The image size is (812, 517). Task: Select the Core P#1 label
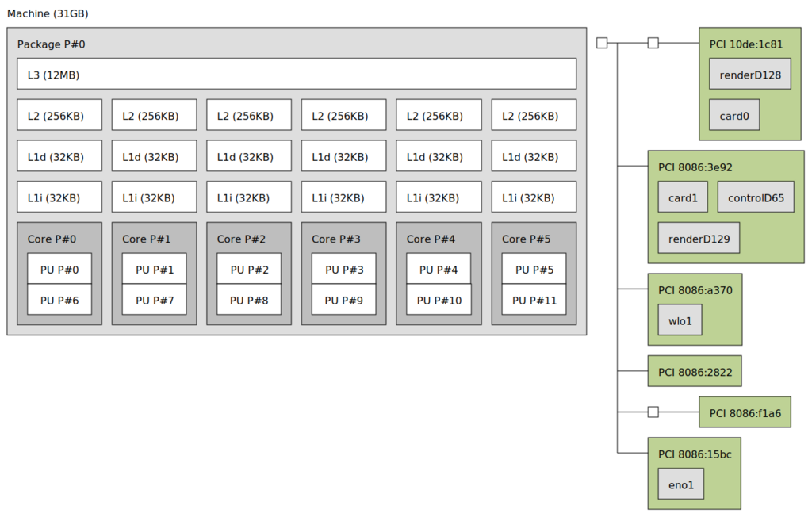pyautogui.click(x=147, y=239)
